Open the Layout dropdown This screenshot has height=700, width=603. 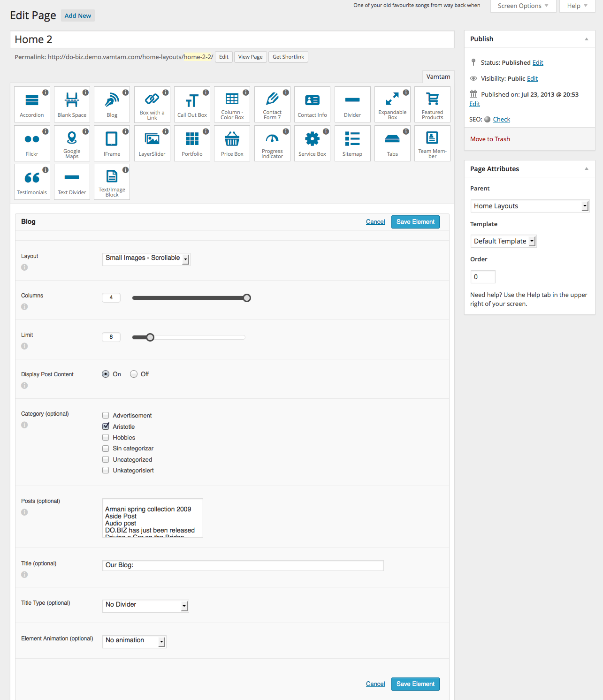click(146, 259)
